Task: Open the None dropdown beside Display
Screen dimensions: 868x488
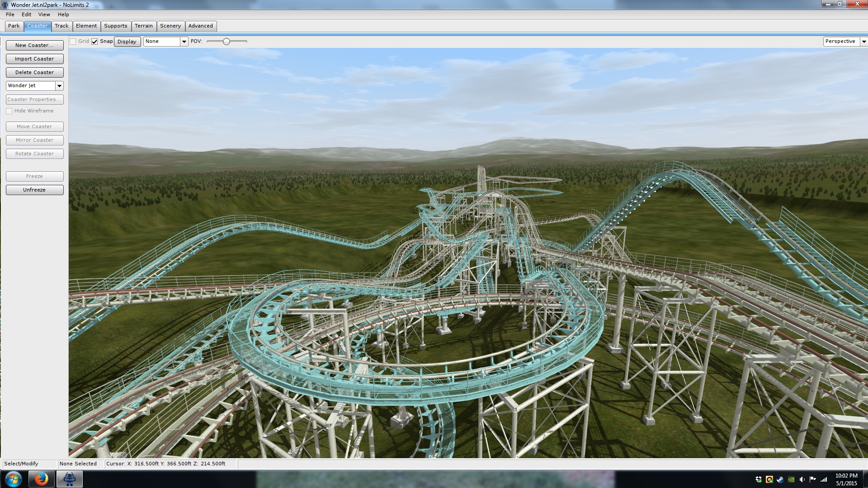Action: (x=184, y=42)
